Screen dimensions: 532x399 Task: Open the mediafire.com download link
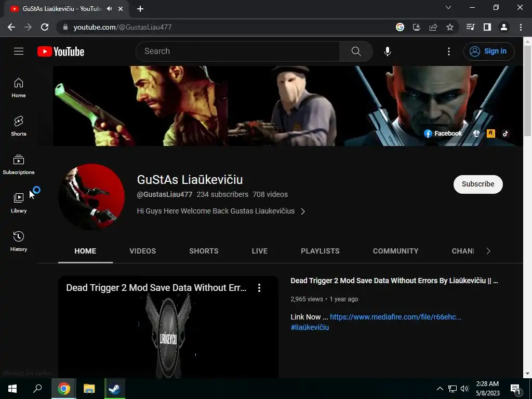pyautogui.click(x=395, y=317)
